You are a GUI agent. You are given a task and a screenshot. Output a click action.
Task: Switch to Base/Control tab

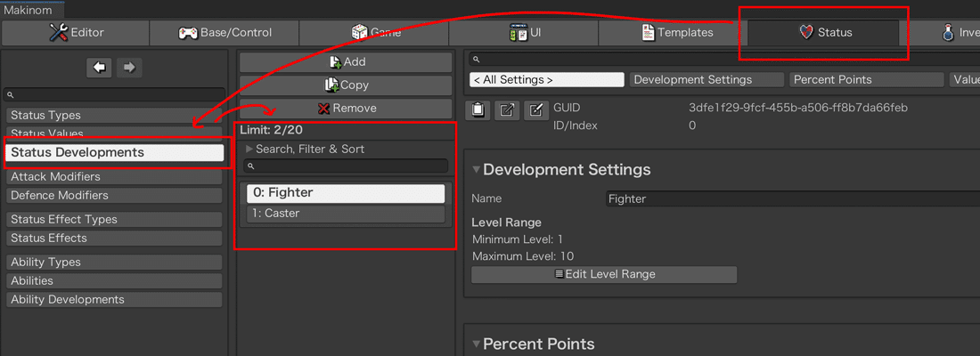225,32
